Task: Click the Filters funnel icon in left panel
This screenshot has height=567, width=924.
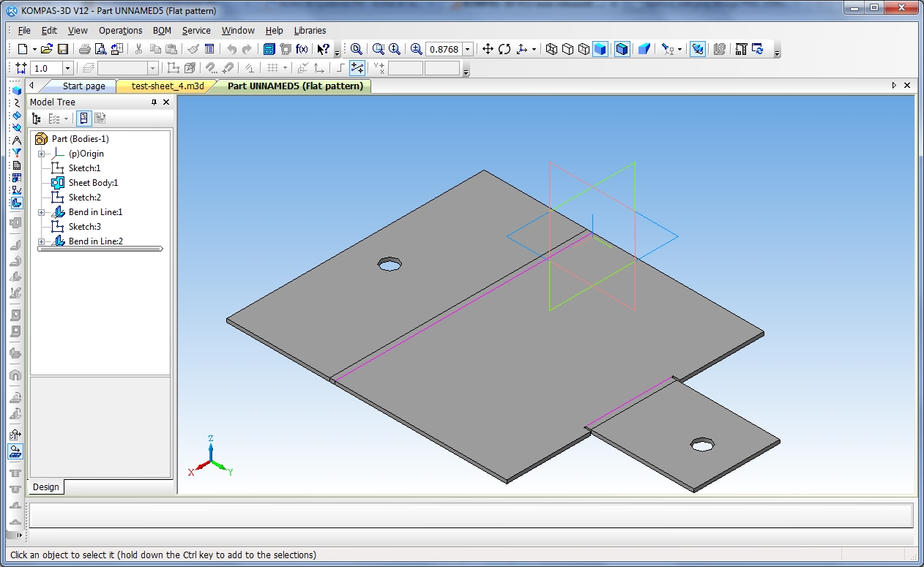Action: (x=16, y=153)
